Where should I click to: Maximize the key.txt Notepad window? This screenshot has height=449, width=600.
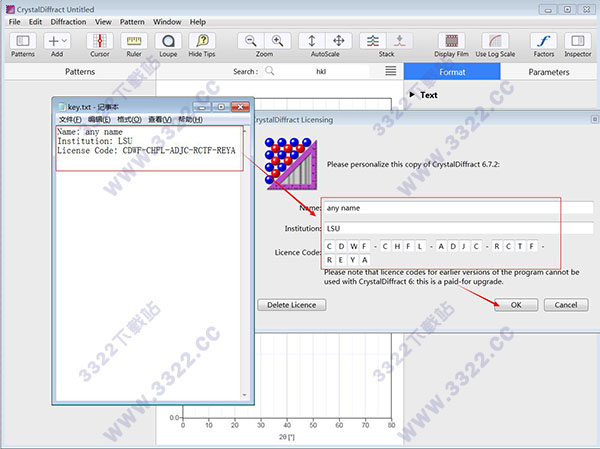[x=221, y=107]
